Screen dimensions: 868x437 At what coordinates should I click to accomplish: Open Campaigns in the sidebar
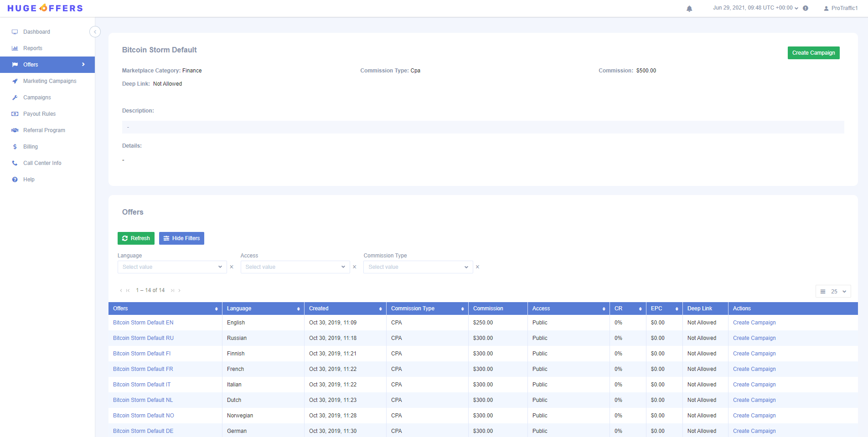coord(37,98)
